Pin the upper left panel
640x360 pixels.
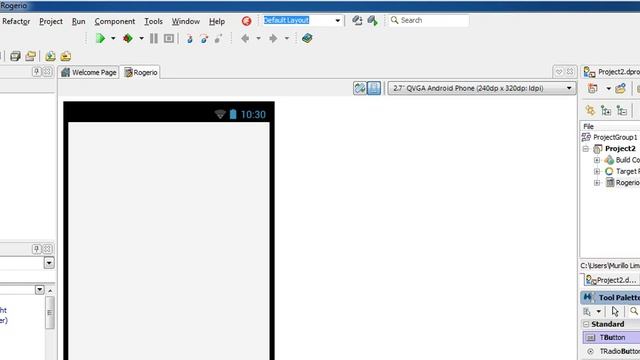[x=37, y=72]
